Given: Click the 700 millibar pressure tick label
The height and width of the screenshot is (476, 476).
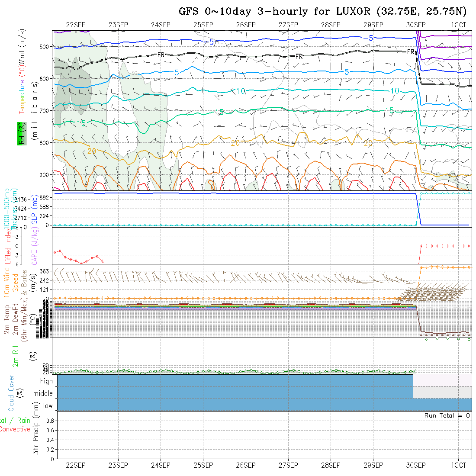Looking at the screenshot, I should tap(46, 111).
